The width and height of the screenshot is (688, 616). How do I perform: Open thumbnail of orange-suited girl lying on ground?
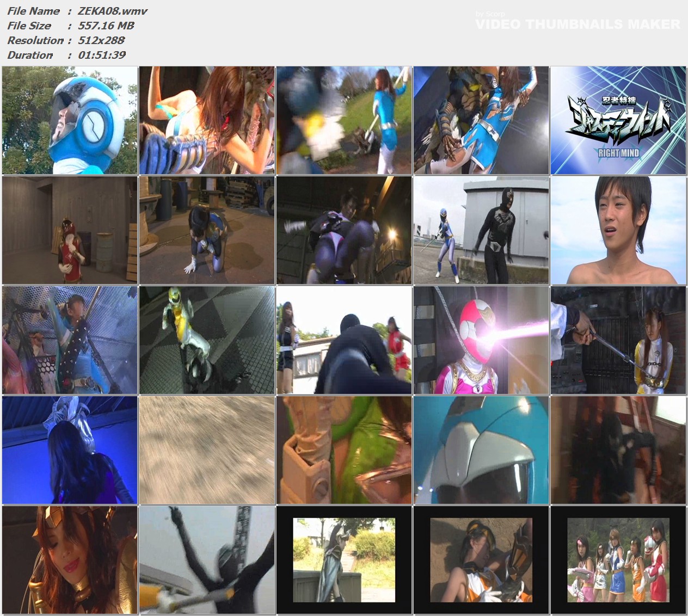(x=481, y=560)
